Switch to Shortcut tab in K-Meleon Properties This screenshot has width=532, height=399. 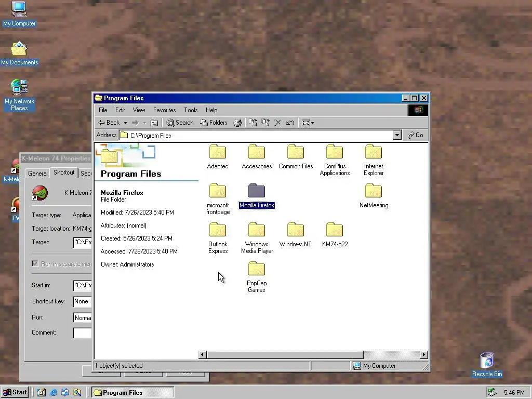(64, 172)
